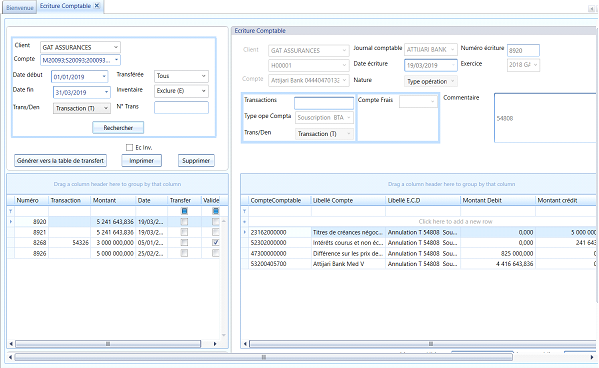Click bottom window scrollbar left arrow
This screenshot has height=368, width=599.
(x=10, y=357)
